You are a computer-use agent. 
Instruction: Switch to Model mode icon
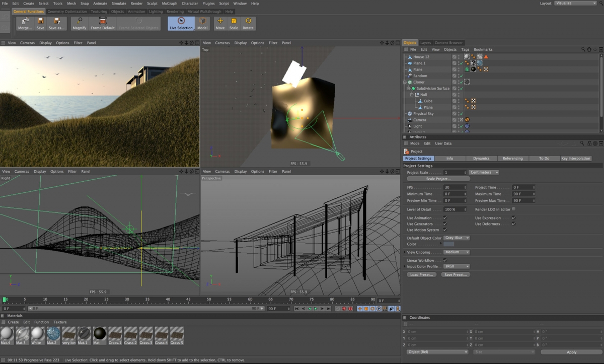coord(202,23)
